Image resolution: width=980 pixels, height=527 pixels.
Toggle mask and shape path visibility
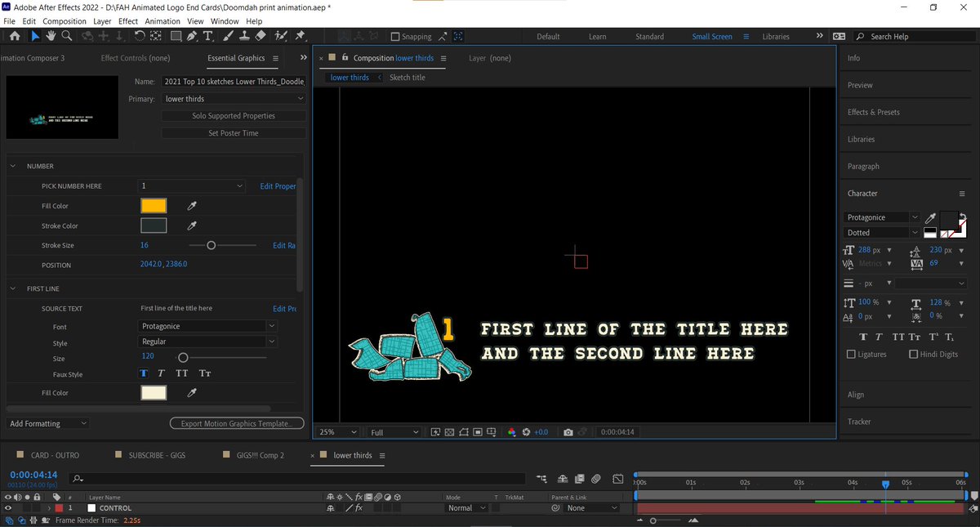click(x=464, y=432)
